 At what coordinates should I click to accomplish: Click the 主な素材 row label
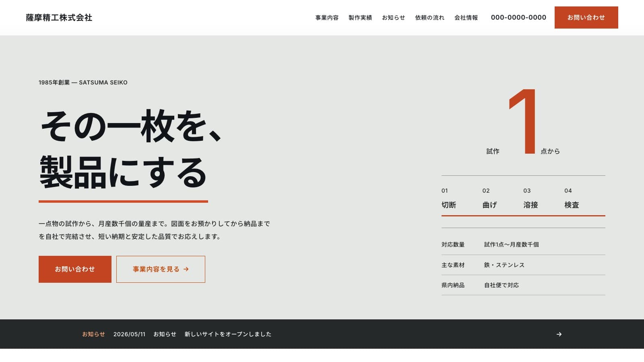pos(453,265)
